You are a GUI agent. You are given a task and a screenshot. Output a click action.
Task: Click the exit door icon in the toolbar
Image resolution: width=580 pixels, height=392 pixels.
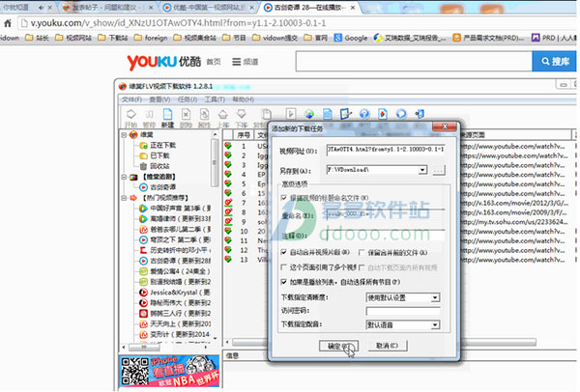pyautogui.click(x=420, y=114)
